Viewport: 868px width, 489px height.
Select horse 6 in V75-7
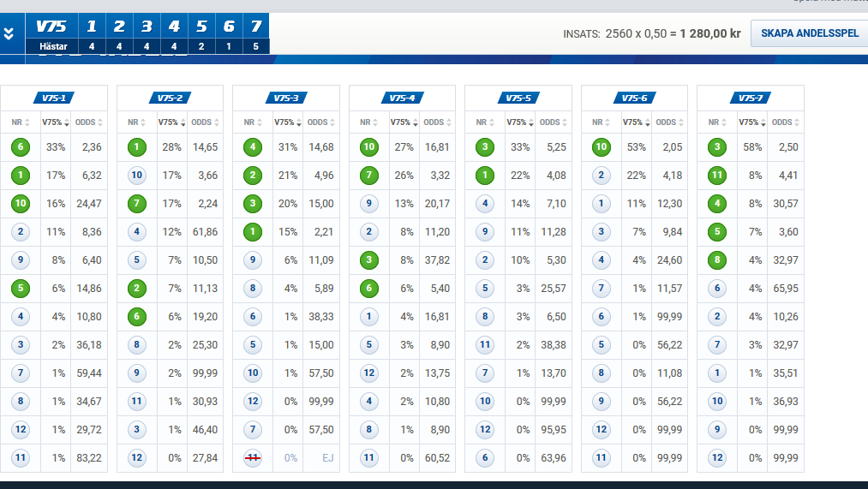(x=717, y=289)
